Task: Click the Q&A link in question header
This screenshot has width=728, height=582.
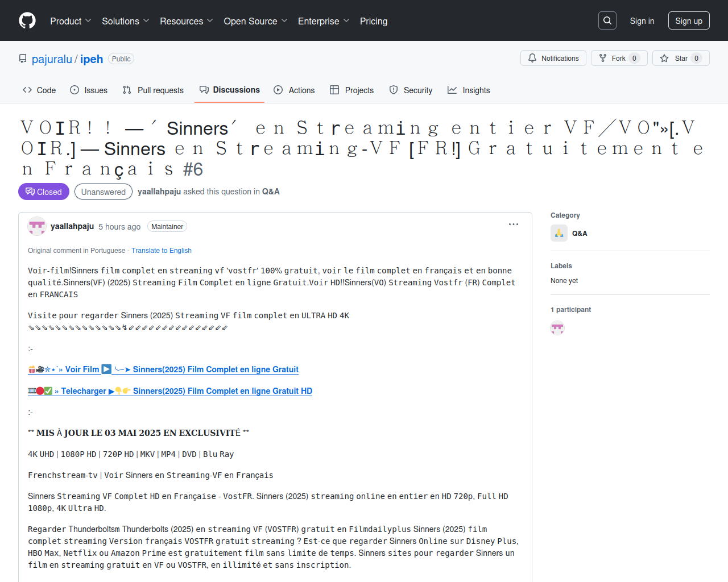Action: point(271,192)
